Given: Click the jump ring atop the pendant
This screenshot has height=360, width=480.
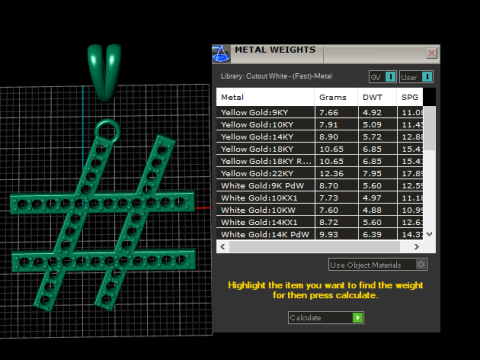Looking at the screenshot, I should click(107, 131).
